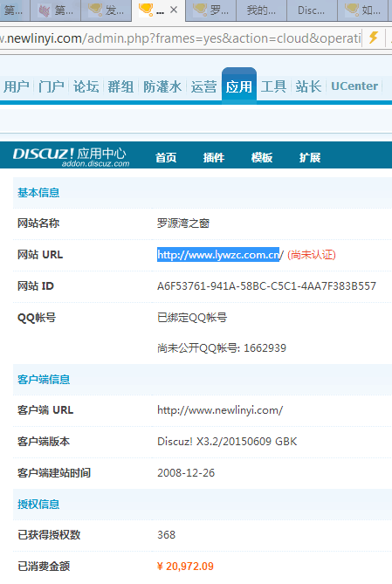Click the Discuz! 应用中心 logo
Screen dimensions: 392x584
tap(71, 157)
